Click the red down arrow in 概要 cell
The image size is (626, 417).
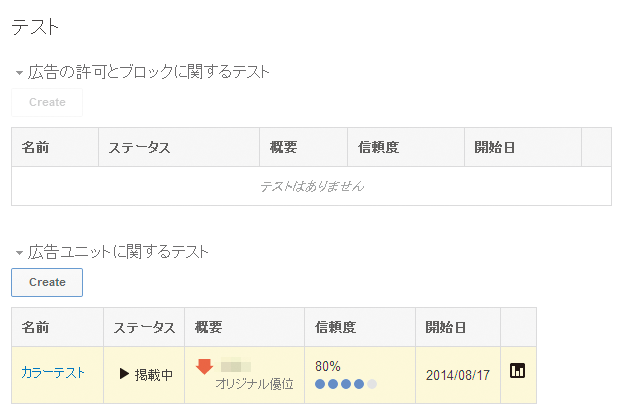coord(204,366)
